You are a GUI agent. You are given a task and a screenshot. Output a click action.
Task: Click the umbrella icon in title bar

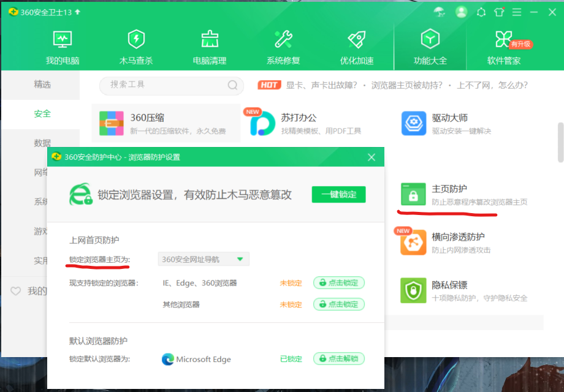click(x=439, y=12)
